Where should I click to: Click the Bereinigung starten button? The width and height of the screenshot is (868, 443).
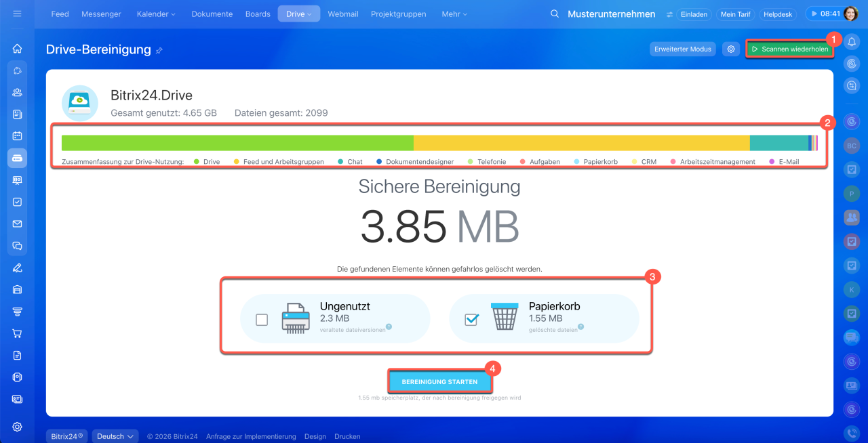[439, 382]
